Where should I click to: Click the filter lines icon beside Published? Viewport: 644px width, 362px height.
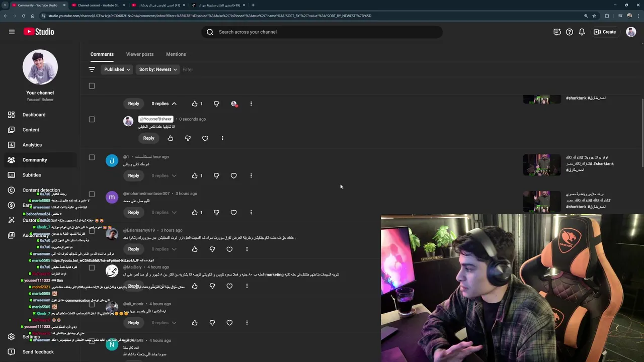(92, 69)
